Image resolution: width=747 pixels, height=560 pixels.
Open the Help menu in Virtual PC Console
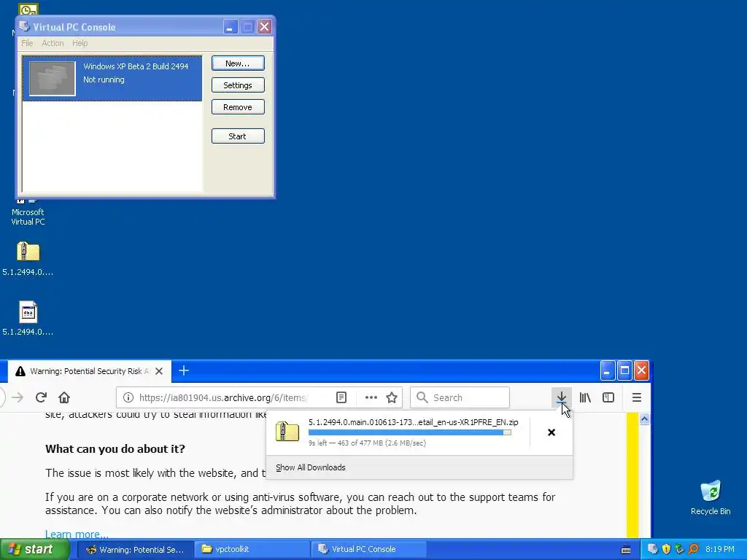(x=80, y=43)
